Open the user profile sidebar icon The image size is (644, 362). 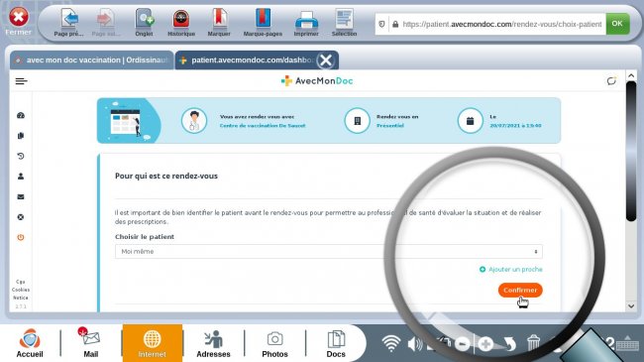tap(21, 177)
